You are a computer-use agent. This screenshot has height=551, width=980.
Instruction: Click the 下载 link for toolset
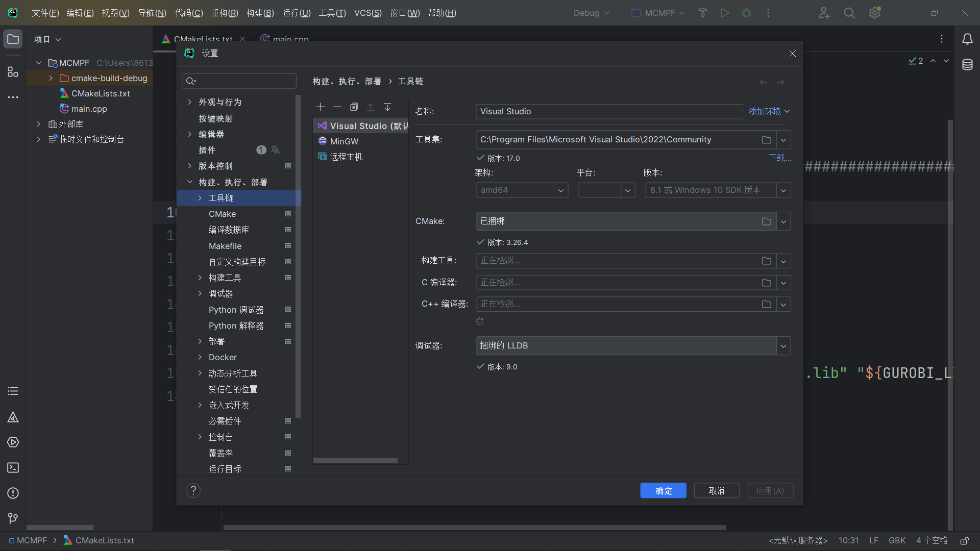coord(780,158)
